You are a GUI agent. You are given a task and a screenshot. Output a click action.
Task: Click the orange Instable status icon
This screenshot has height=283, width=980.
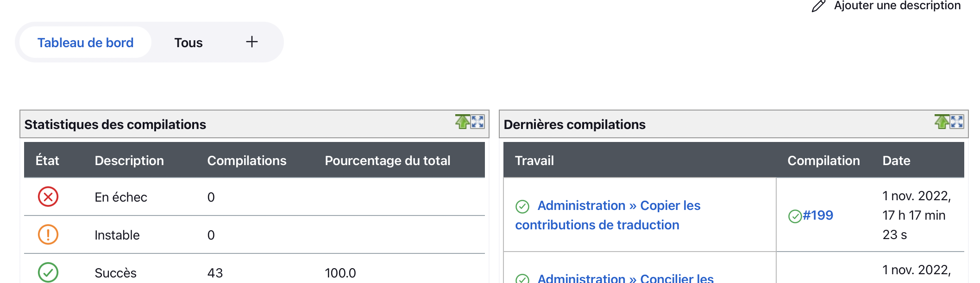[x=48, y=235]
